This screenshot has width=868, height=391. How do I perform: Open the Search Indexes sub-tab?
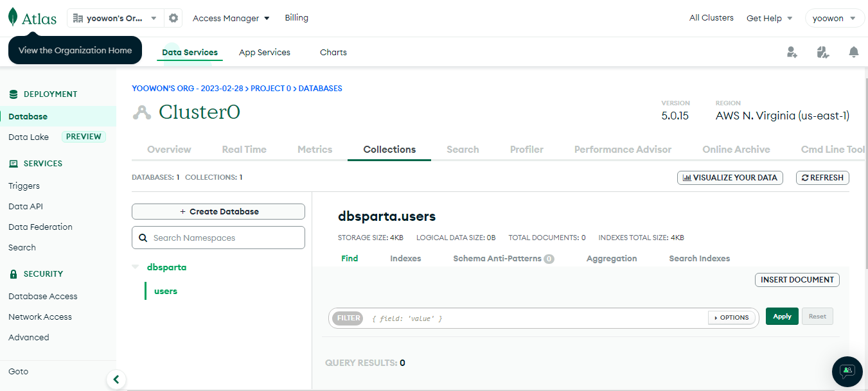click(x=699, y=259)
